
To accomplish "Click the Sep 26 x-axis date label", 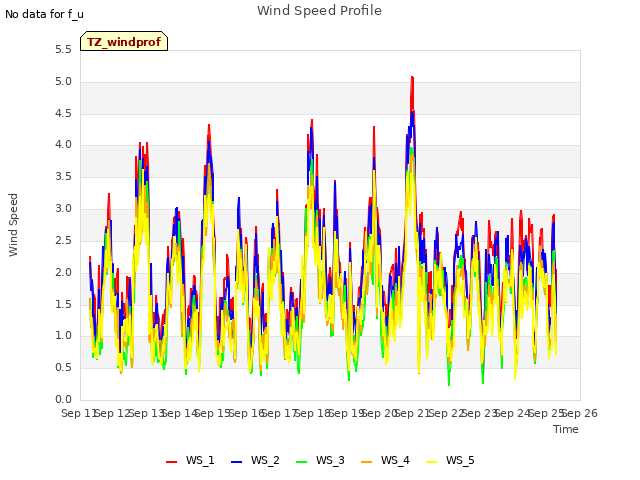I will (580, 413).
